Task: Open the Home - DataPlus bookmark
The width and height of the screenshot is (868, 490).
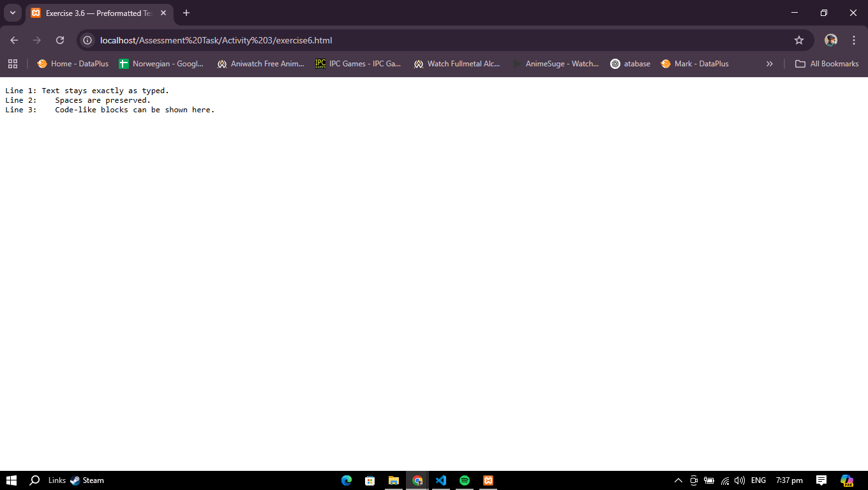Action: pos(73,64)
